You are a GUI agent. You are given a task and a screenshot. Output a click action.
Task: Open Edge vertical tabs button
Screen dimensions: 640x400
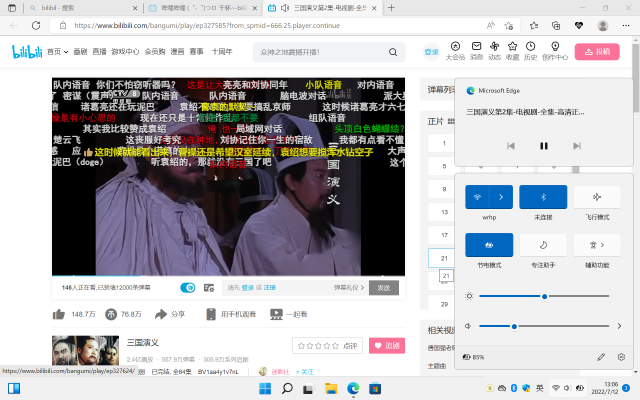click(12, 8)
